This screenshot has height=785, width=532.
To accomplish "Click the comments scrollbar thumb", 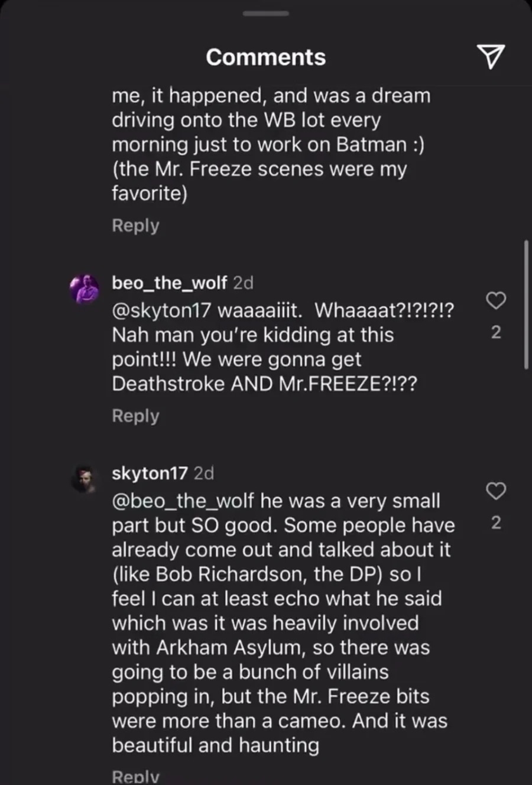I will click(x=525, y=304).
